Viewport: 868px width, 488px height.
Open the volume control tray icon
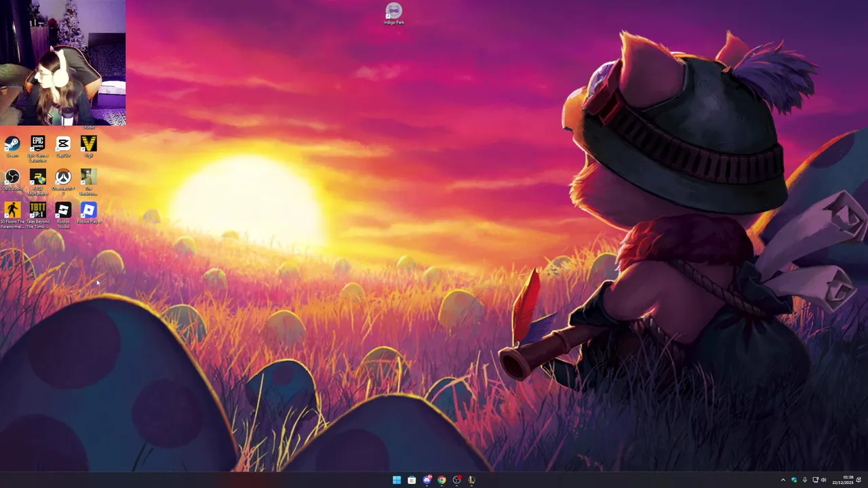click(824, 480)
